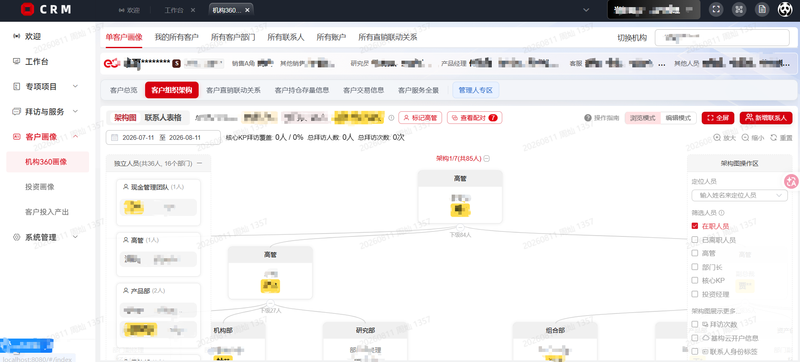Click the person icon beside 产品部
This screenshot has height=362, width=800.
(126, 291)
